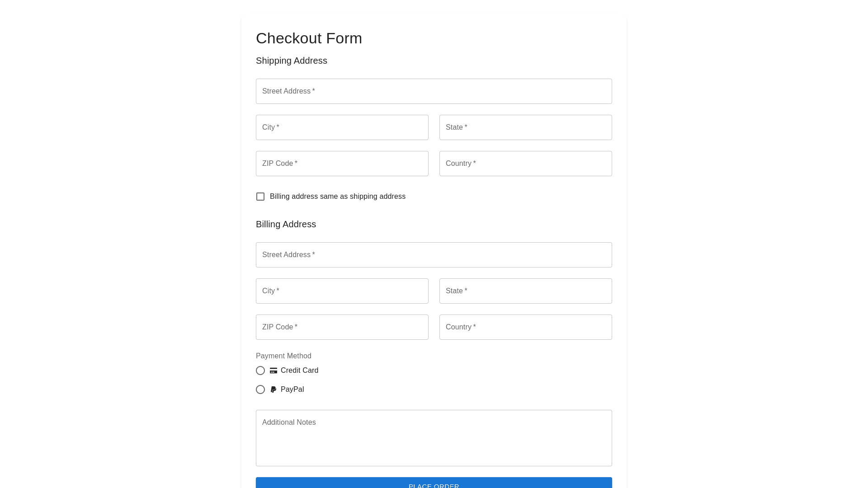Click the Place Order button
The height and width of the screenshot is (488, 868).
click(434, 483)
